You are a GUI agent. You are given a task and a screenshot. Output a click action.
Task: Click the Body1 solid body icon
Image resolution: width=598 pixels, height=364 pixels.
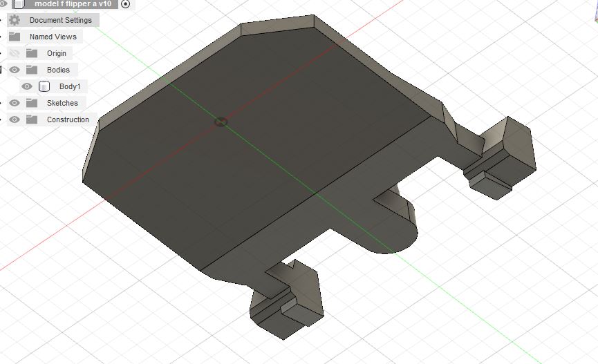coord(44,86)
